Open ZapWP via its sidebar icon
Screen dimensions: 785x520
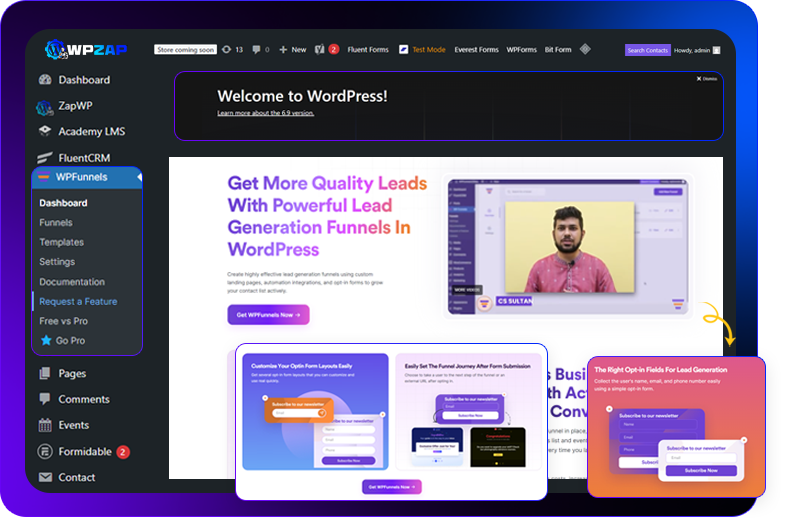[x=45, y=106]
